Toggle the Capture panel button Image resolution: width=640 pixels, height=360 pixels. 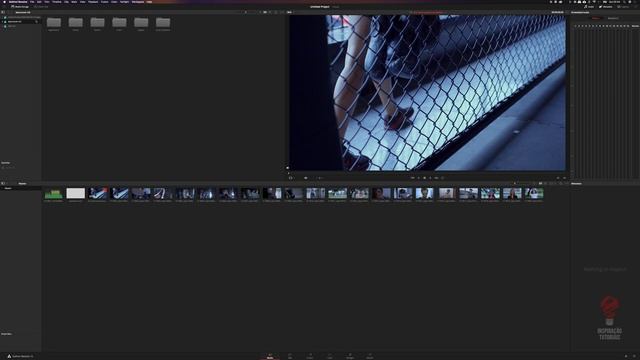(623, 7)
